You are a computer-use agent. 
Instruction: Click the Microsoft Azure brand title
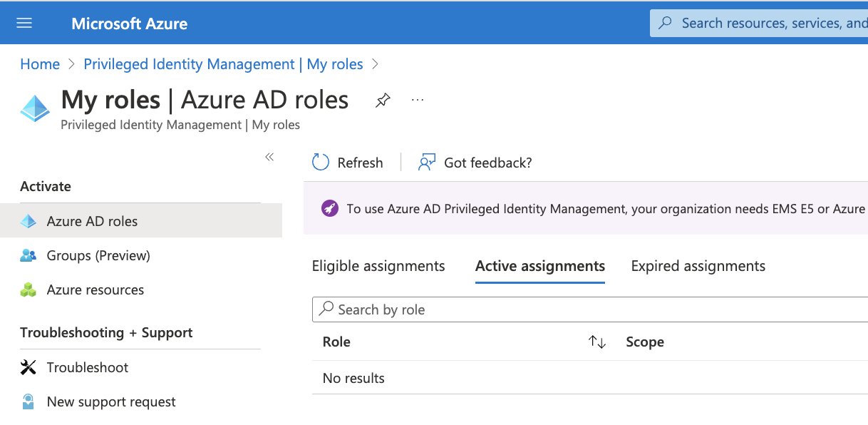point(130,24)
